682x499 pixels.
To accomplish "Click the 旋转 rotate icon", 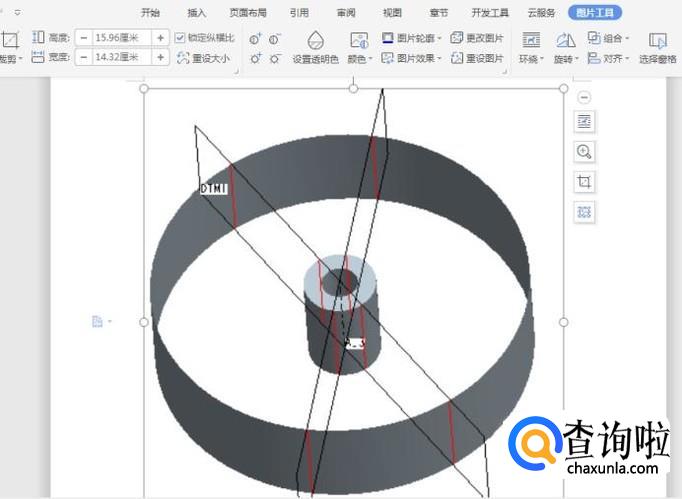I will pos(566,46).
